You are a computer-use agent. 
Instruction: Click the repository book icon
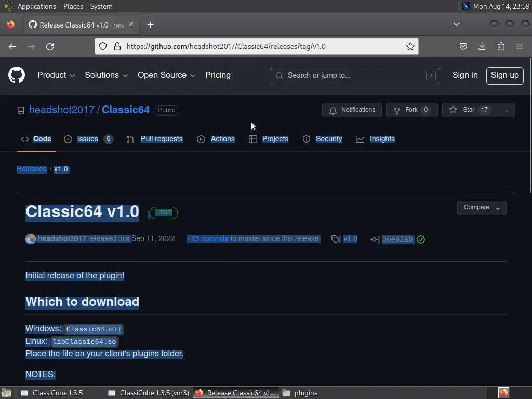(21, 110)
